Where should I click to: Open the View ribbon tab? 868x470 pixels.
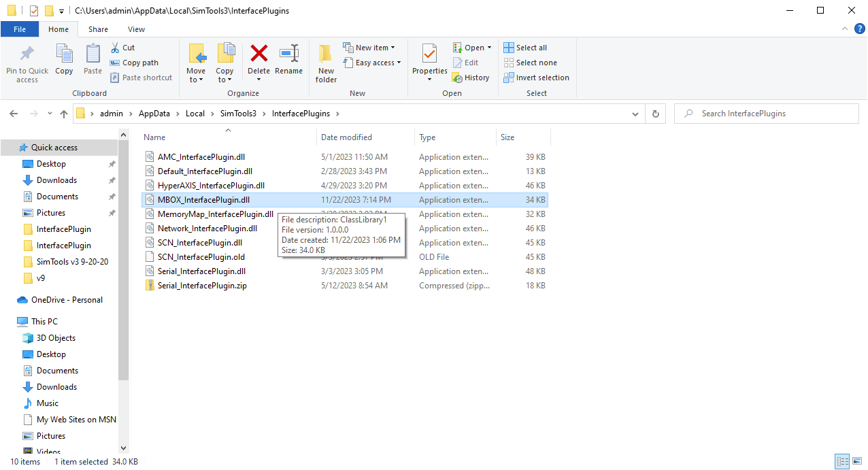(x=136, y=29)
